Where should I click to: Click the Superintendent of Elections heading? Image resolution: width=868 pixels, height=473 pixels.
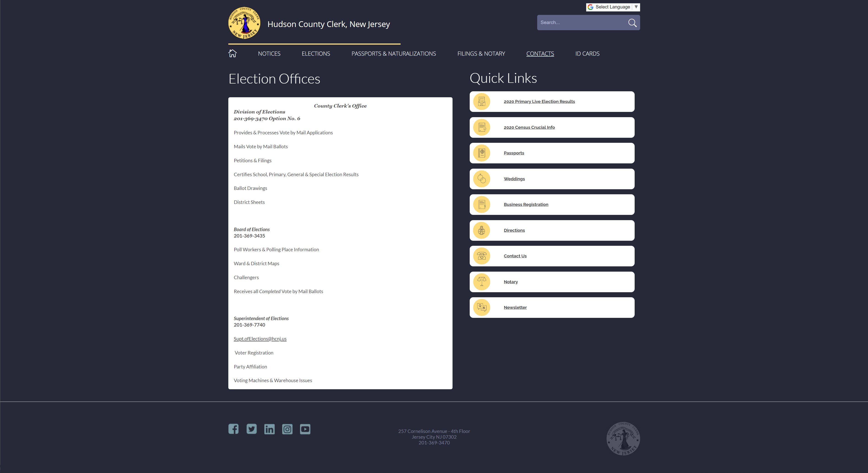[261, 319]
